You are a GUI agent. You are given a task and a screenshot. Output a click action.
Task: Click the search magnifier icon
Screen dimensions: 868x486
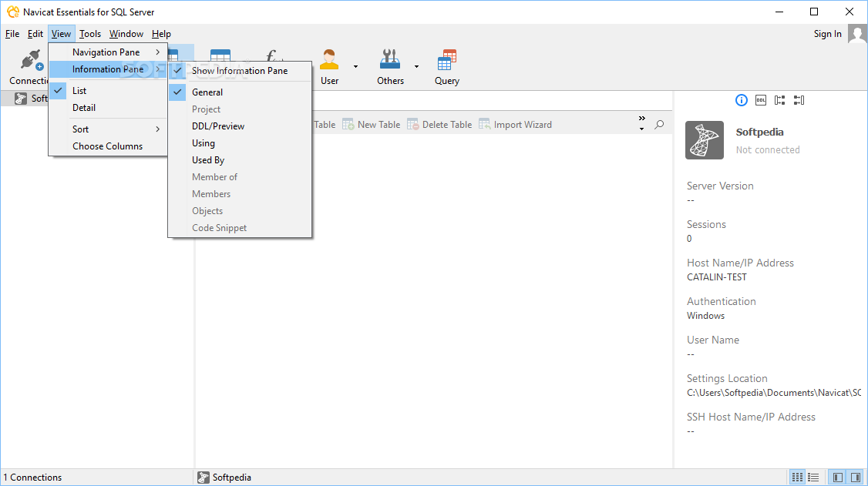(x=659, y=125)
